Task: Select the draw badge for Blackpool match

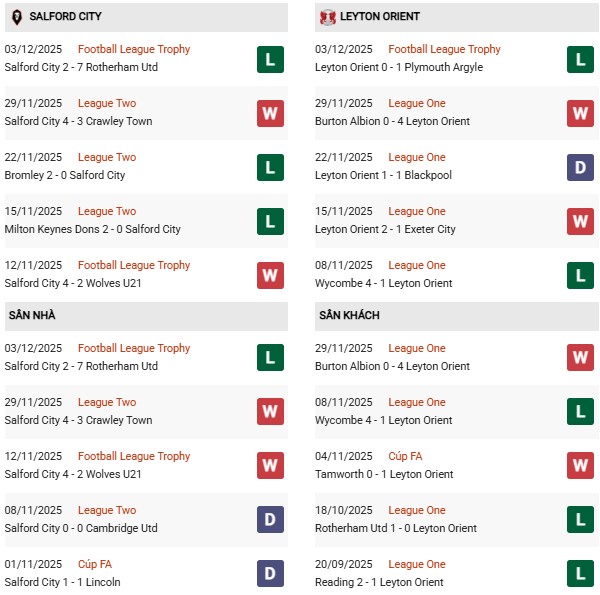Action: (580, 167)
